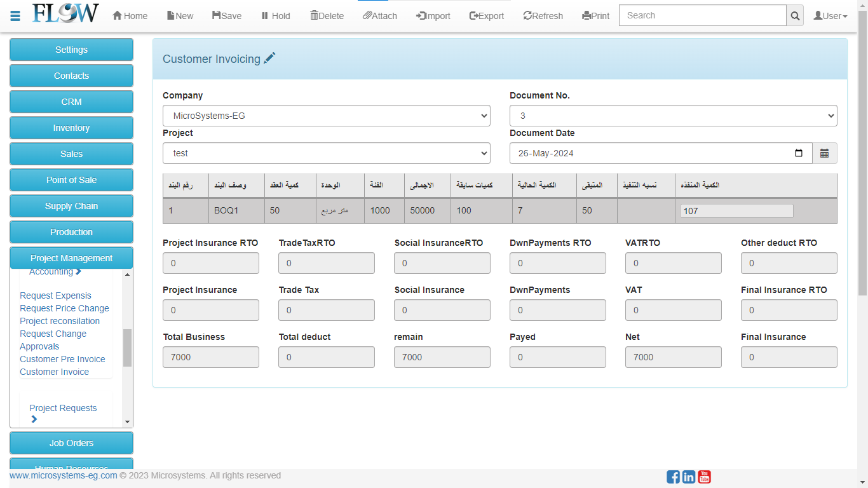The height and width of the screenshot is (488, 868).
Task: Expand Project Requests in sidebar
Action: click(x=63, y=408)
